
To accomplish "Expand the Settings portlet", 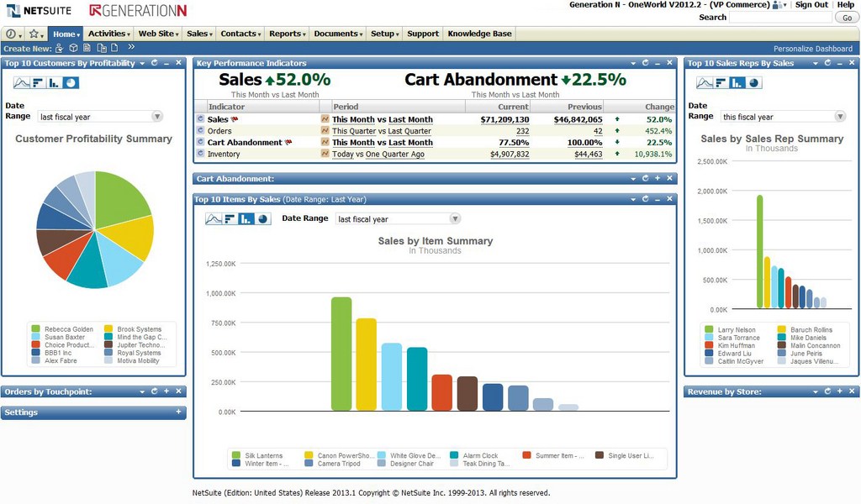I will click(177, 412).
